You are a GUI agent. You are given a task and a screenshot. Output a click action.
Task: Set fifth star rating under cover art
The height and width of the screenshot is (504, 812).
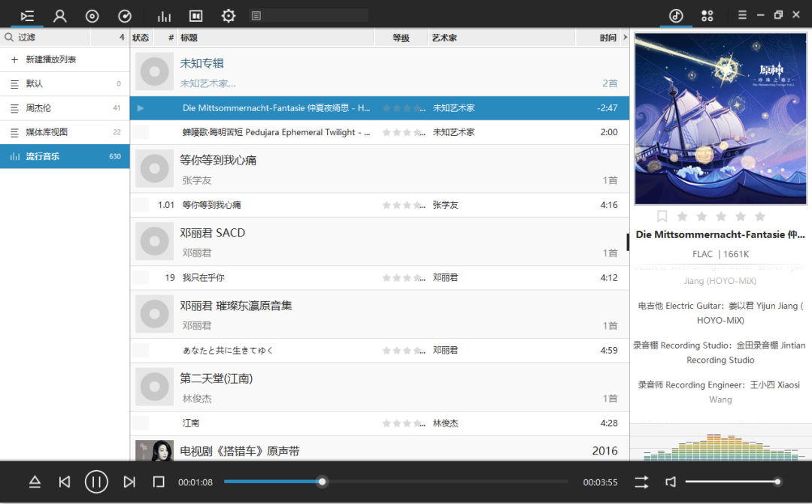tap(759, 216)
